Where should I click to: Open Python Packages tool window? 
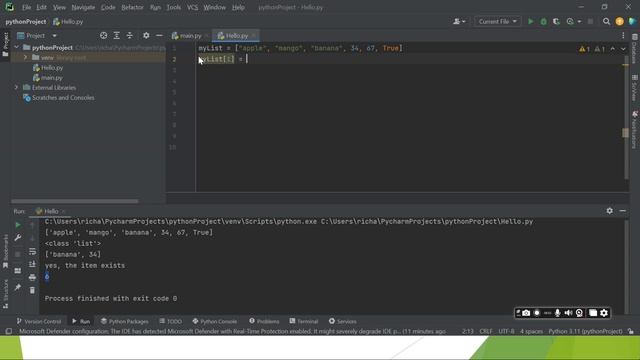pyautogui.click(x=124, y=321)
